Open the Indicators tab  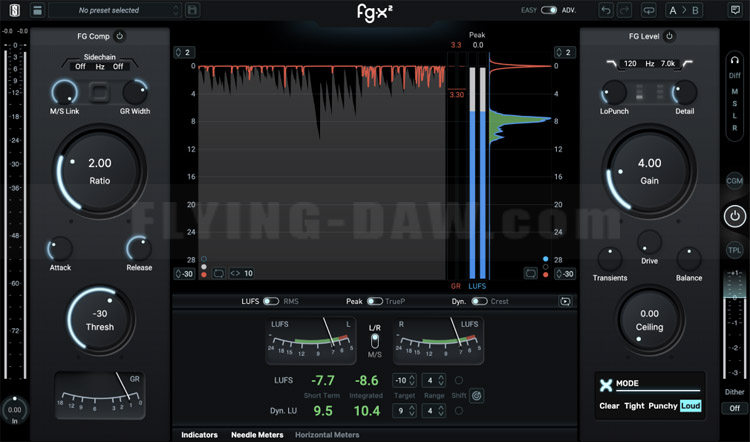click(199, 435)
